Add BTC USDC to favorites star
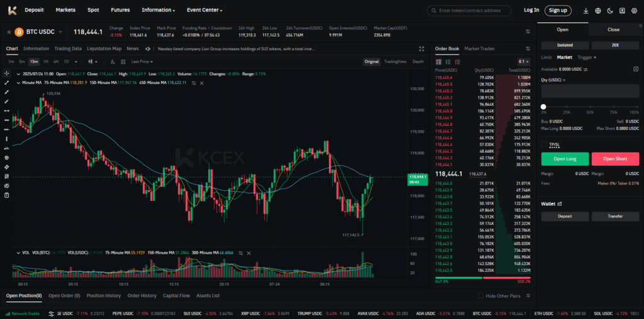Image resolution: width=644 pixels, height=319 pixels. [x=9, y=32]
